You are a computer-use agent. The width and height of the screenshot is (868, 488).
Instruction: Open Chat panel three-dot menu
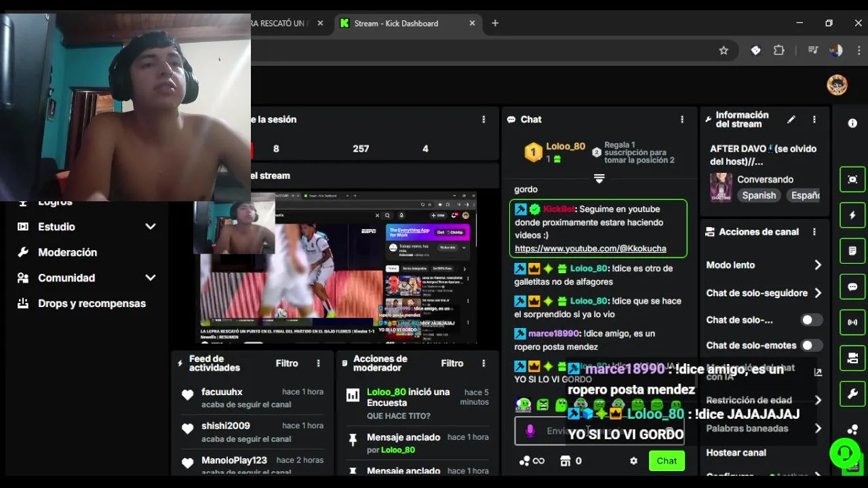pyautogui.click(x=682, y=119)
